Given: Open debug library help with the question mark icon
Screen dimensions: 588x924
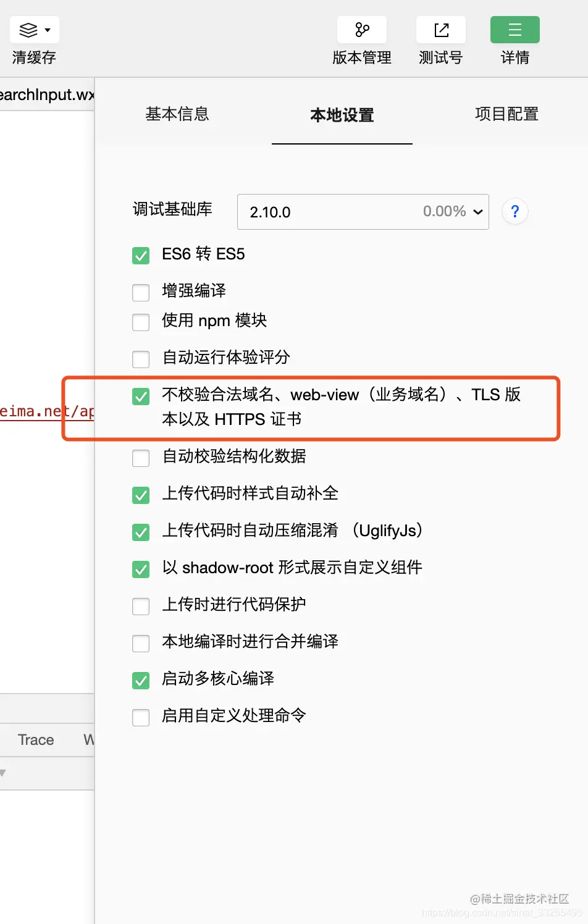Looking at the screenshot, I should click(x=514, y=212).
